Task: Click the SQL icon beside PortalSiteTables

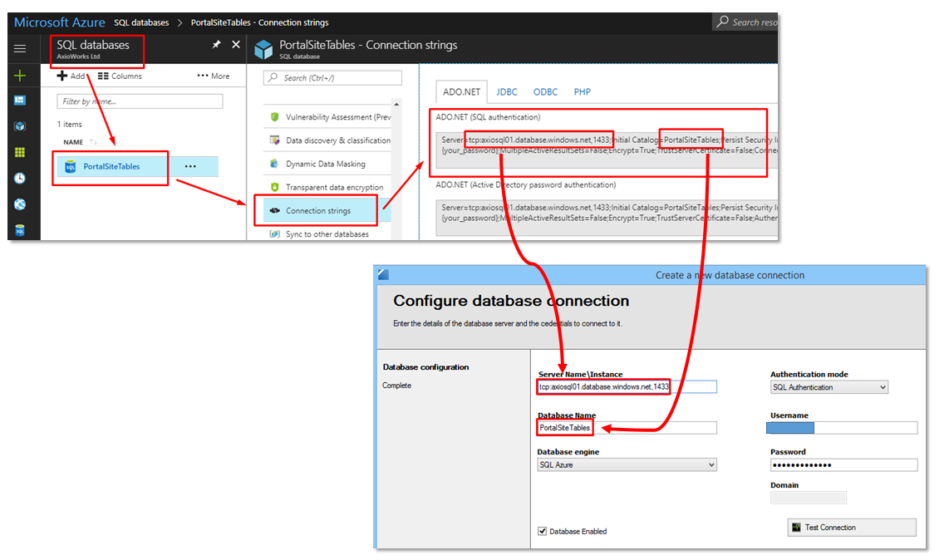Action: [70, 166]
